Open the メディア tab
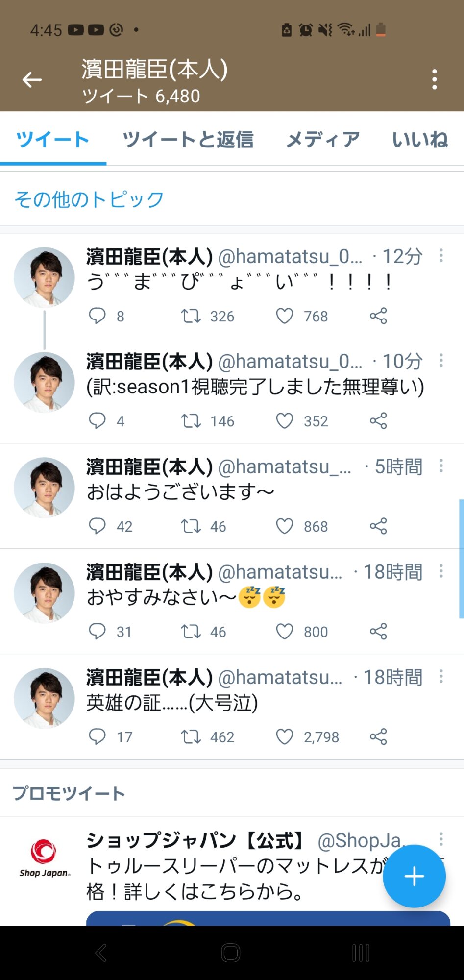This screenshot has width=464, height=980. pyautogui.click(x=323, y=140)
